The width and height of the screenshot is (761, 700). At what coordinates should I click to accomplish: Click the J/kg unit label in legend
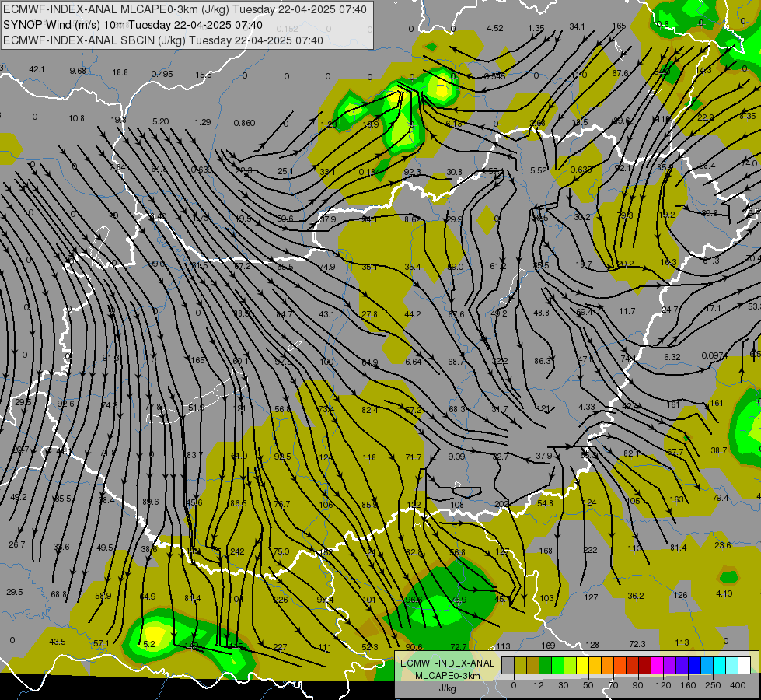[x=447, y=688]
